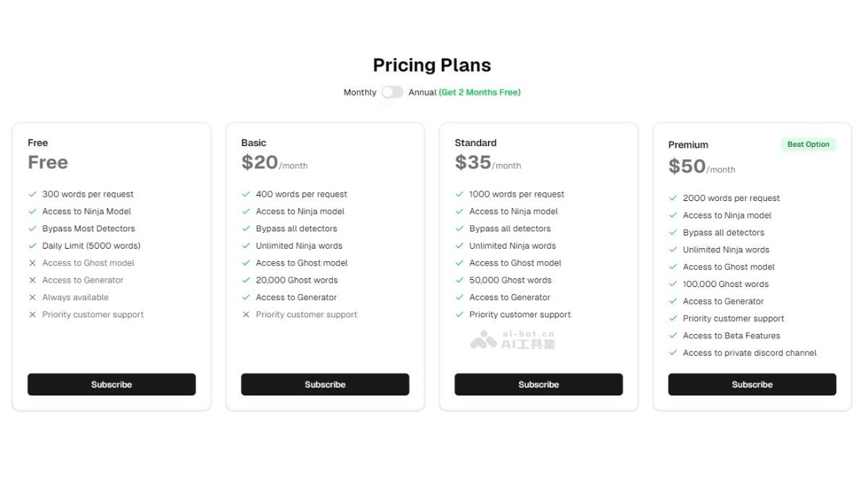868x488 pixels.
Task: Click checkmark next to private discord channel
Action: point(673,354)
